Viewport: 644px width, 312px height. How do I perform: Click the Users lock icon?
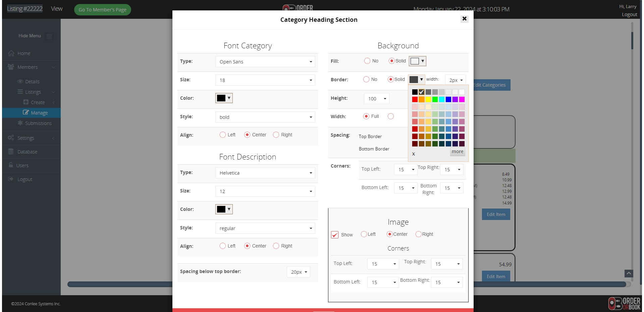[11, 165]
